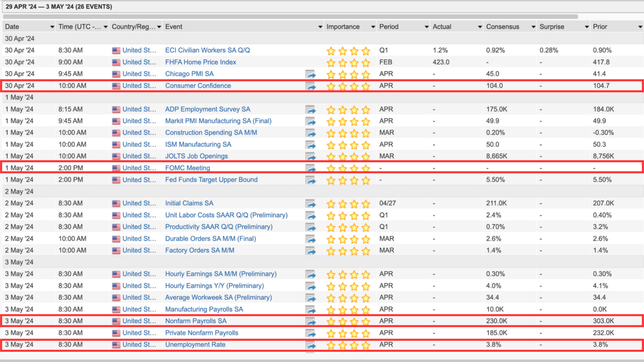Open the Event column filter dropdown

click(x=321, y=27)
